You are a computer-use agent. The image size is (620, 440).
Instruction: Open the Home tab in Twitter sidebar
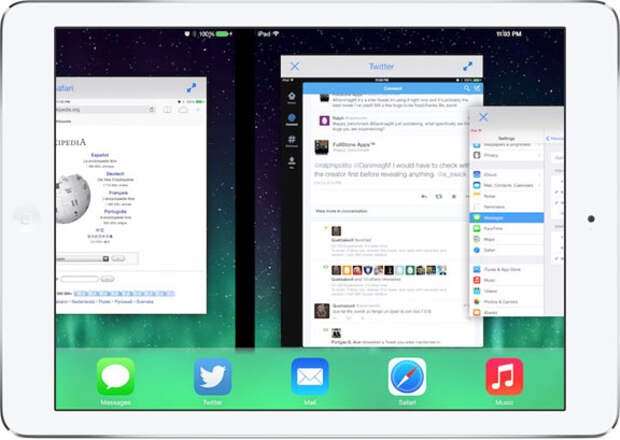292,97
